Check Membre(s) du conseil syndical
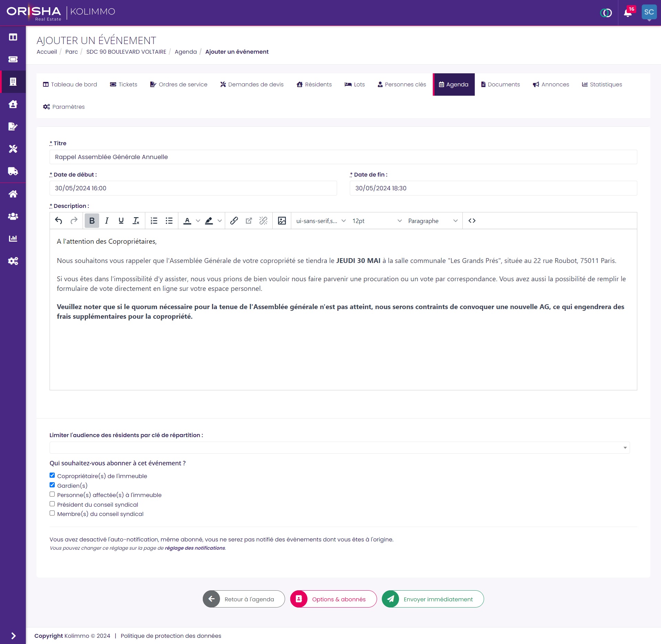 (52, 513)
